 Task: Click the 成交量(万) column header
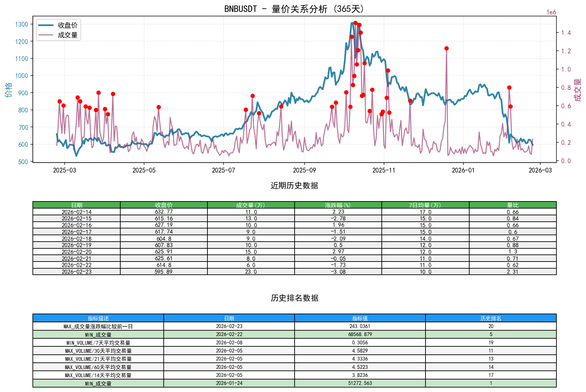[251, 204]
